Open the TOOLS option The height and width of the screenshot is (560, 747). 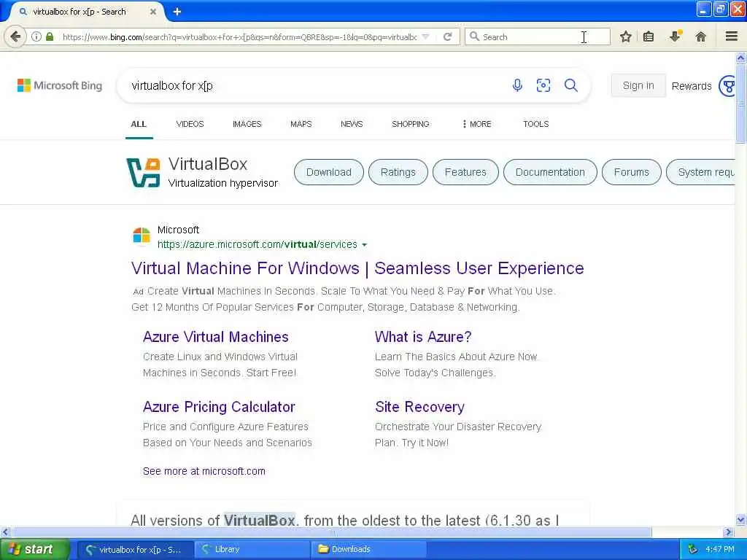tap(536, 124)
